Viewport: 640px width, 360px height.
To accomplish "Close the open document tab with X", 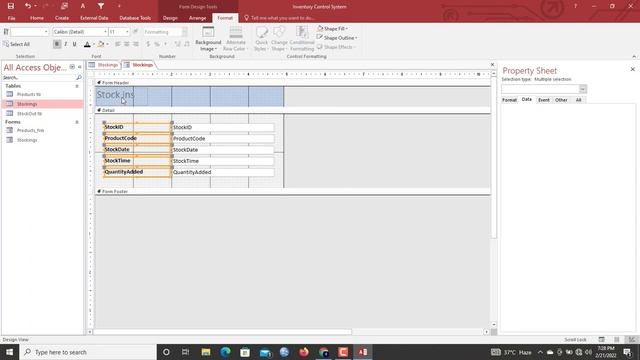I will pyautogui.click(x=492, y=65).
